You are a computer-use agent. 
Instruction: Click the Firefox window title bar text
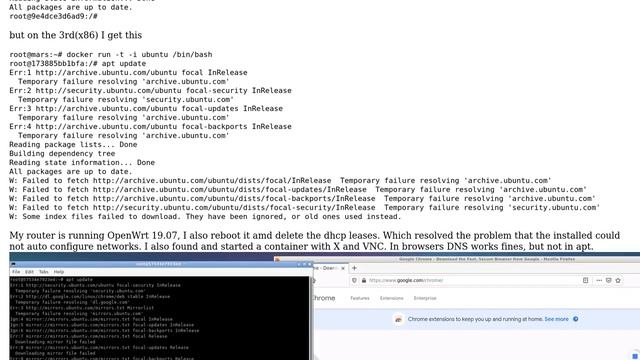click(487, 259)
